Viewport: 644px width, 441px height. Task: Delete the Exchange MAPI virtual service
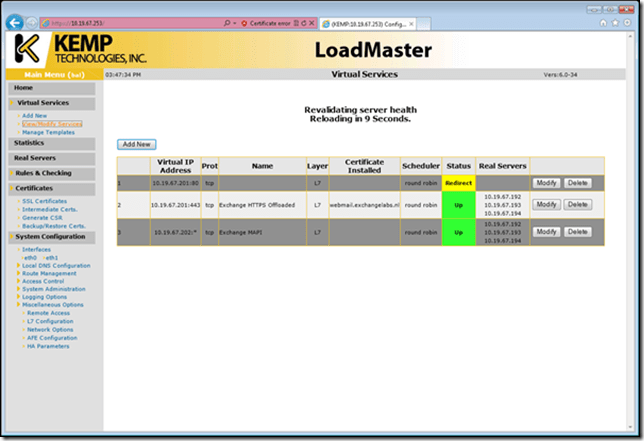click(x=577, y=231)
